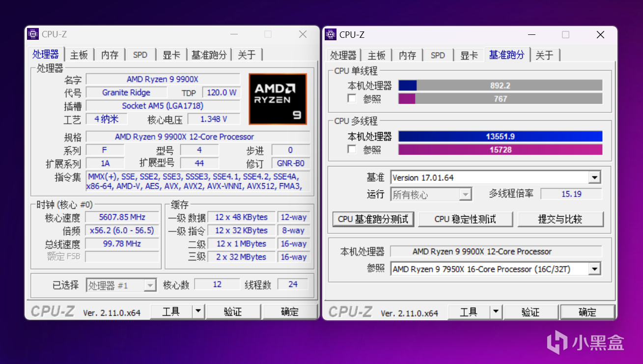Go to SPD tab in the processor window

coord(140,55)
